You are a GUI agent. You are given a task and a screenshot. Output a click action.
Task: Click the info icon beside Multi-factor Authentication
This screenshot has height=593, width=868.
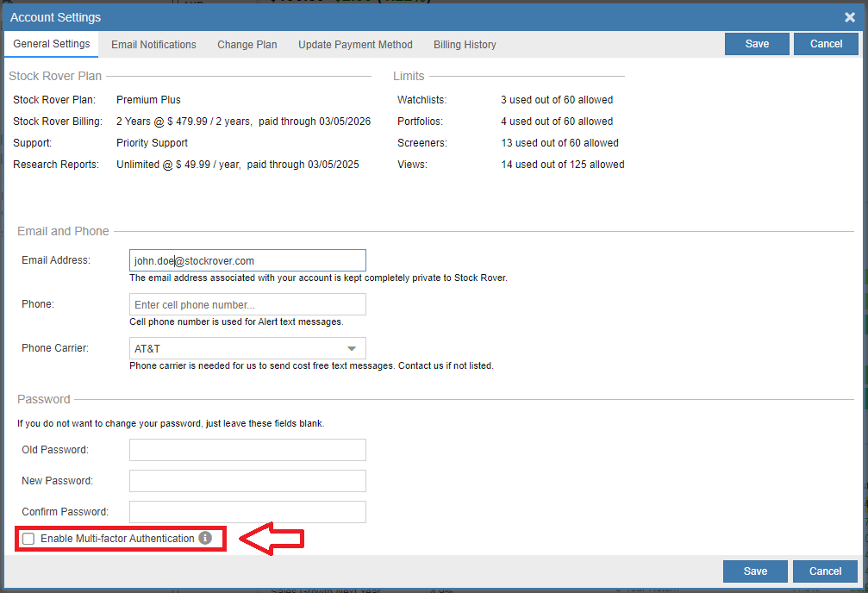point(204,538)
